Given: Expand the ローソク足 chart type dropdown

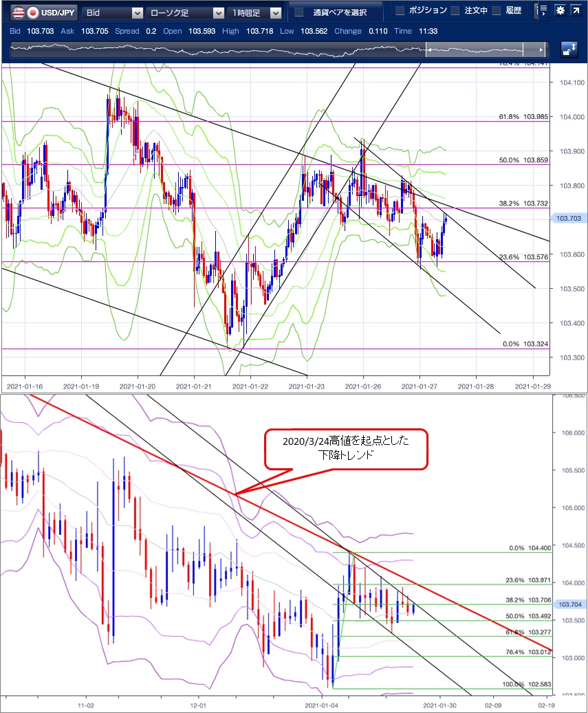Looking at the screenshot, I should pyautogui.click(x=186, y=12).
